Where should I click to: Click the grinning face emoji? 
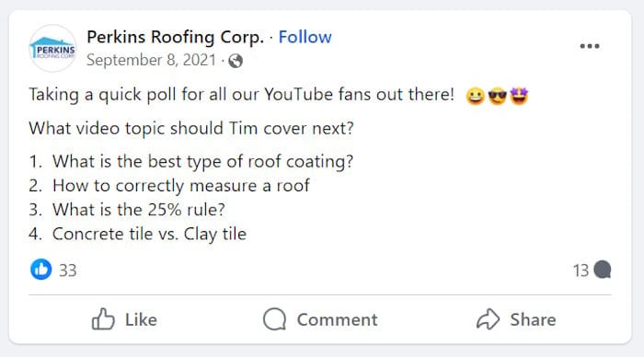(476, 96)
